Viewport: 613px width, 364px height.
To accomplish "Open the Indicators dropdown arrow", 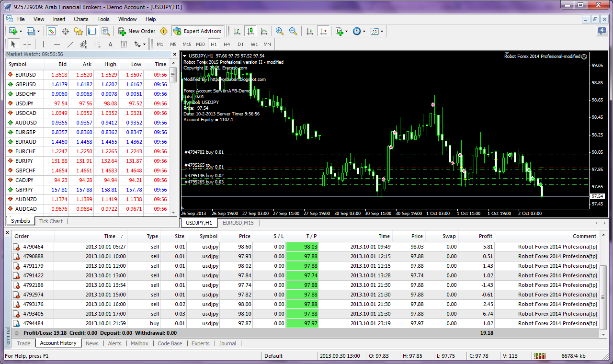I will pos(346,32).
